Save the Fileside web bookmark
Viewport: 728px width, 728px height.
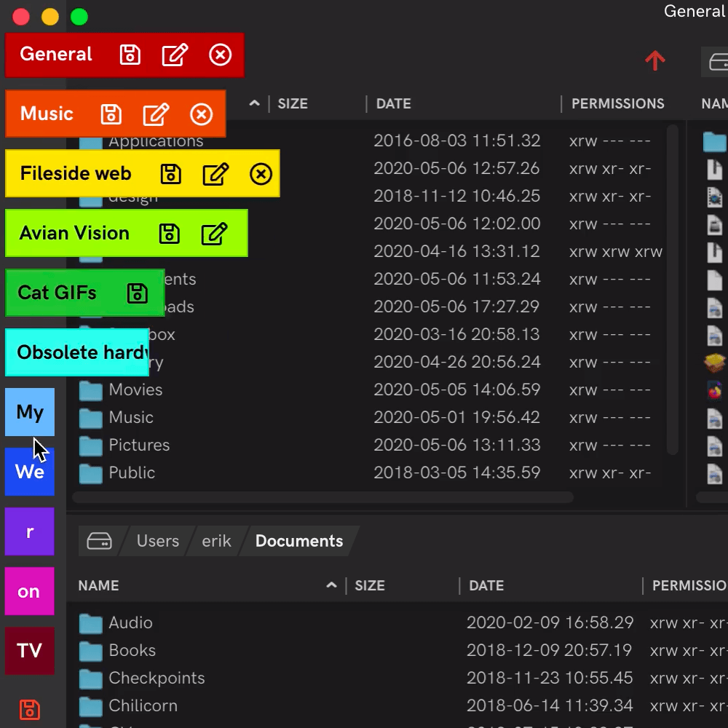(x=170, y=173)
